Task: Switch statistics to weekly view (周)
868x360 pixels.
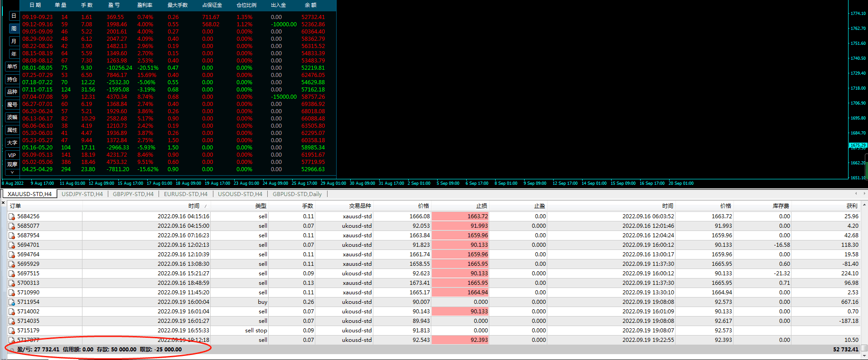Action: pos(14,29)
